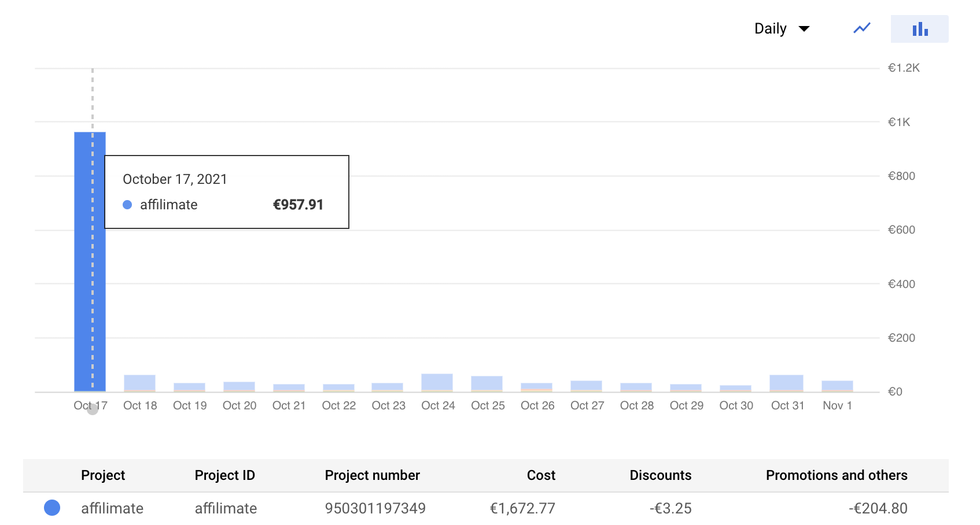Screen dimensions: 980x525
Task: Click the discount value -€3.25
Action: (x=670, y=508)
